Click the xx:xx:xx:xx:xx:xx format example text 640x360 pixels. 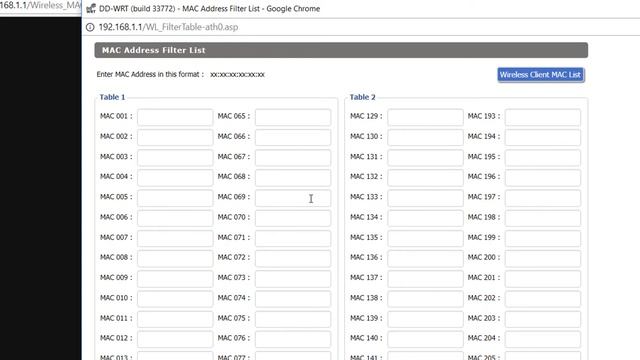(237, 75)
